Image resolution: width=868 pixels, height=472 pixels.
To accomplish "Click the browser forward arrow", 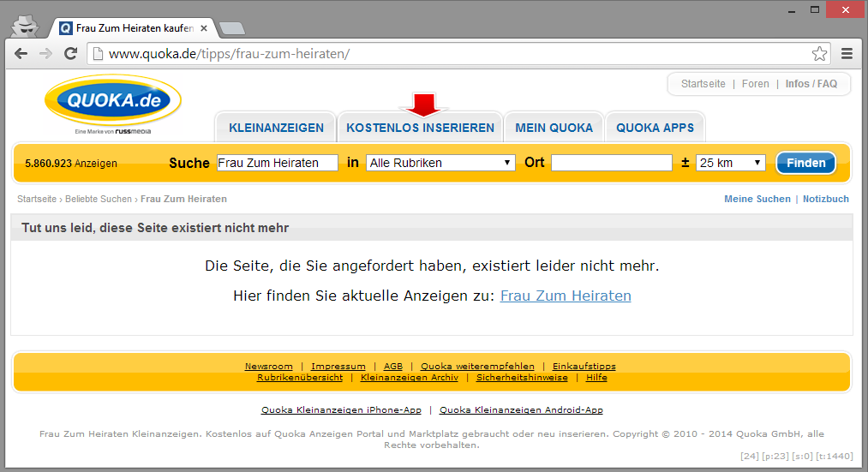I will [x=45, y=54].
